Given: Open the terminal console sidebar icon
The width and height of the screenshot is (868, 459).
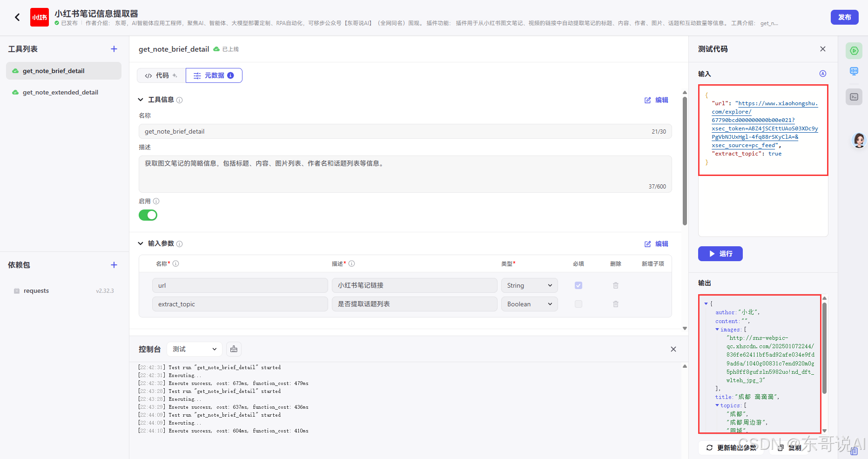Looking at the screenshot, I should click(854, 97).
